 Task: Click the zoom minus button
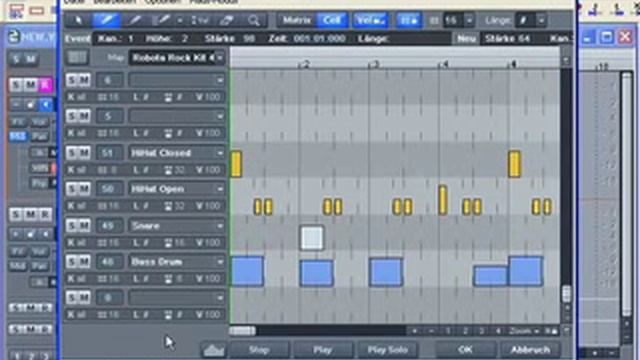(x=431, y=331)
